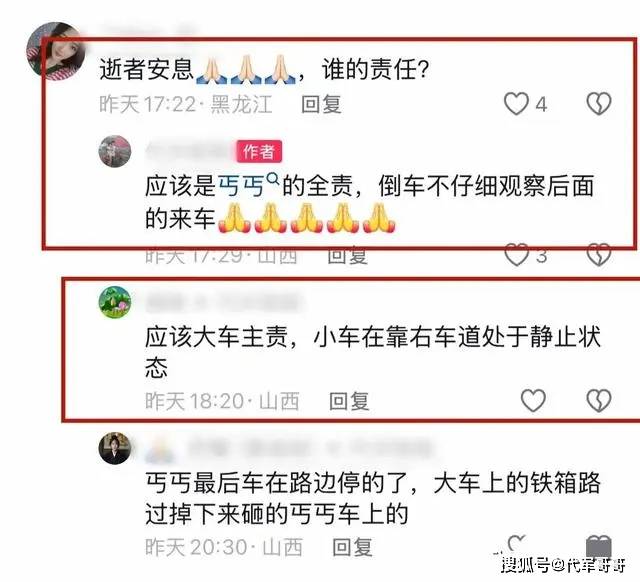Dislike the 应该大车主责 comment

[599, 400]
